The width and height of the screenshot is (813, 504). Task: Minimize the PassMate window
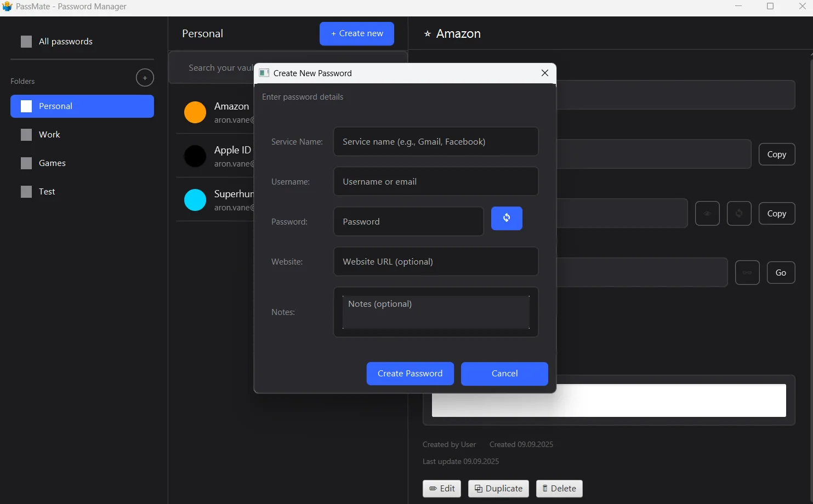coord(738,7)
